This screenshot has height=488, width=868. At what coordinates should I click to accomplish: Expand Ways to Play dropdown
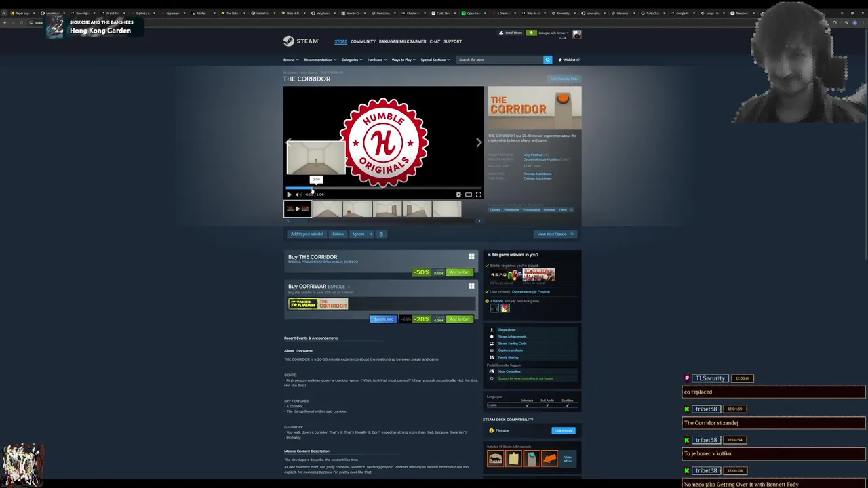(403, 60)
